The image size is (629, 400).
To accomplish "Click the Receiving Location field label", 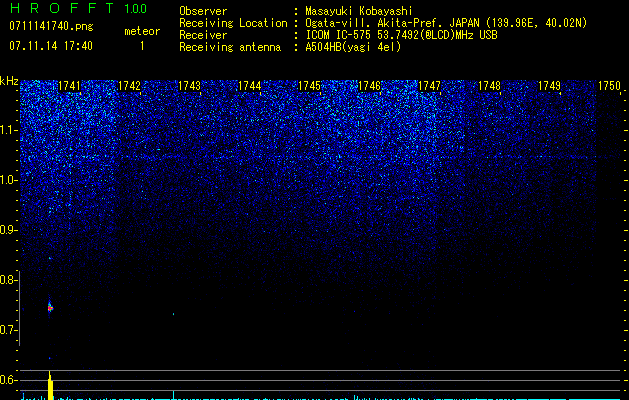I will coord(233,23).
